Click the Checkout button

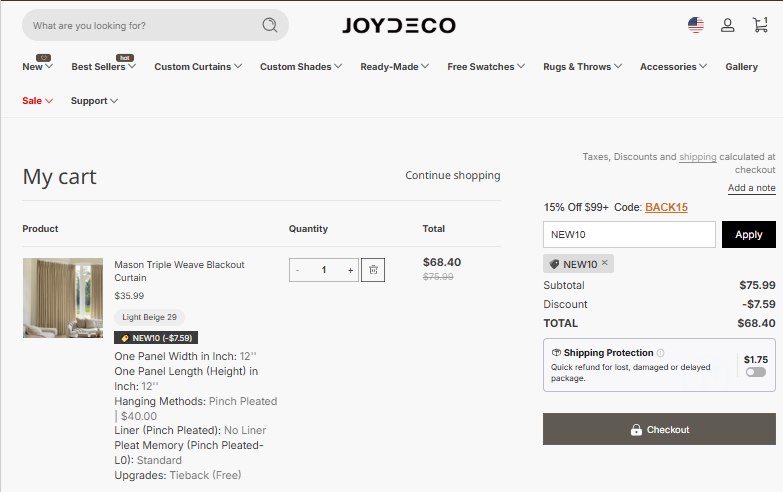pos(659,429)
